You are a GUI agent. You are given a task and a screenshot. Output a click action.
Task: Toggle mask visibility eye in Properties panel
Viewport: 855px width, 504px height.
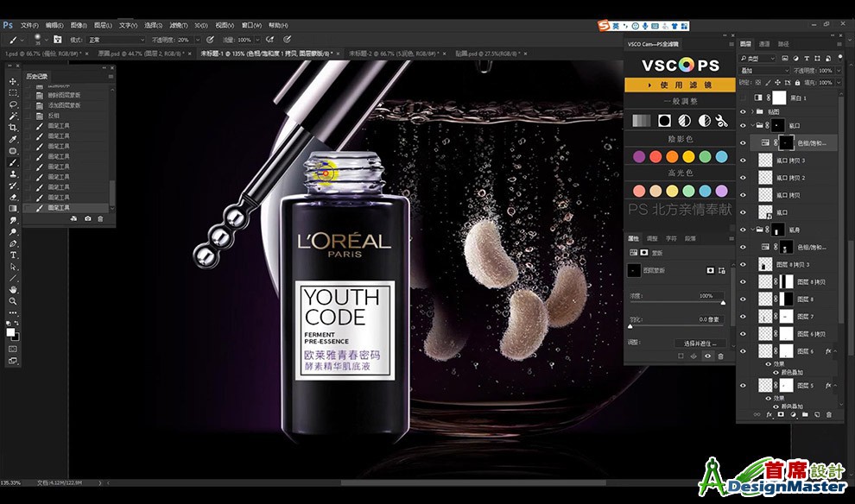click(x=708, y=356)
